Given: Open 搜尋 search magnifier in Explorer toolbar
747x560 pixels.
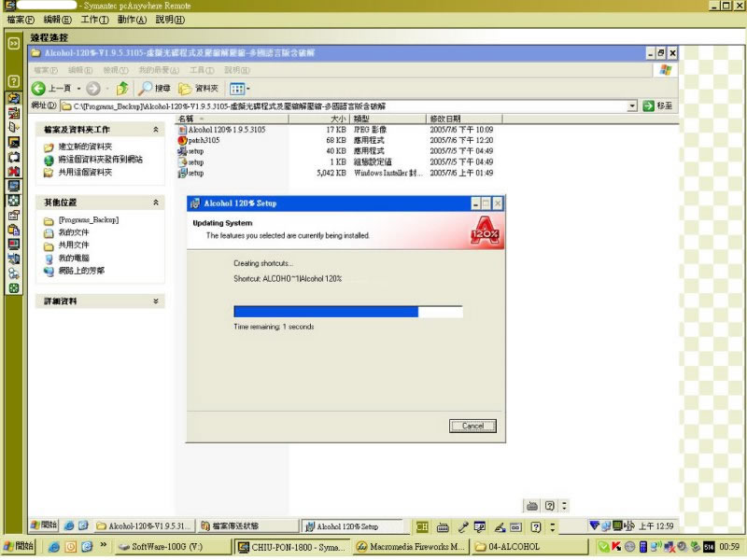Looking at the screenshot, I should pos(154,89).
